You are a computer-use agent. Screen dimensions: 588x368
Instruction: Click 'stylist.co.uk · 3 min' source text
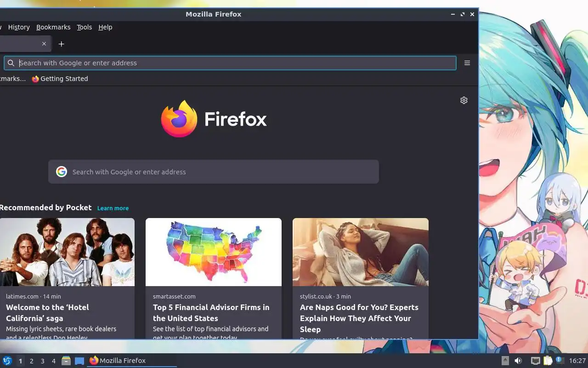click(325, 296)
